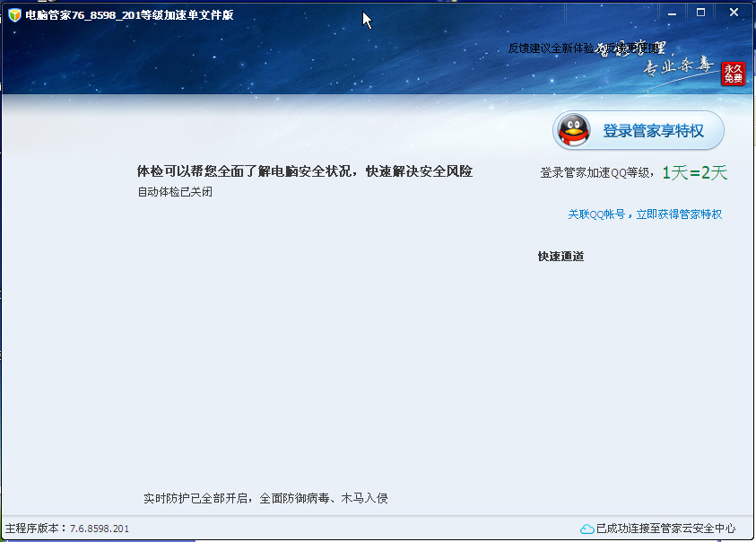Click the 永久免费 red badge
The image size is (756, 542).
(733, 74)
